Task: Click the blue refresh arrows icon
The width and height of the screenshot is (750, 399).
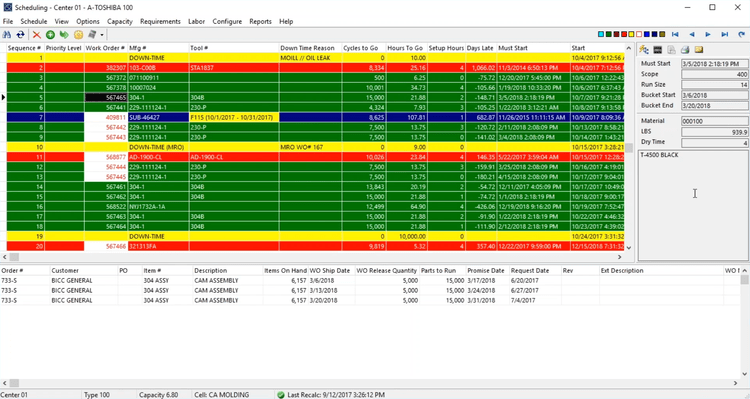Action: pos(21,34)
